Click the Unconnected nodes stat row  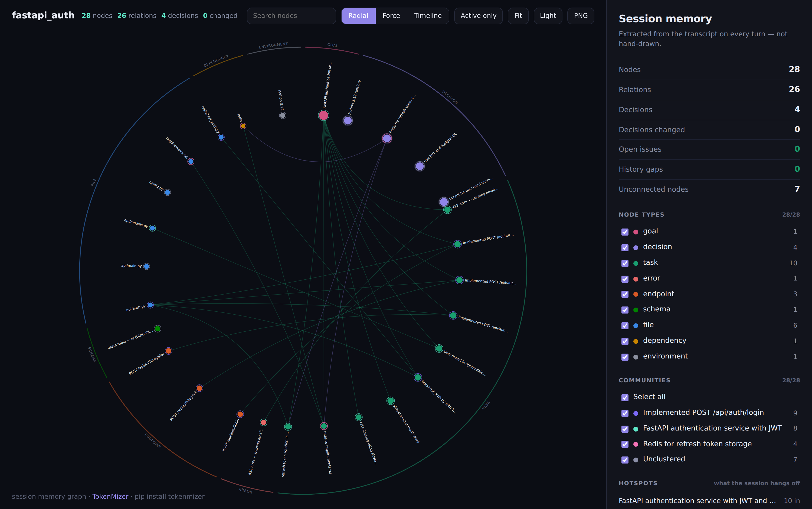[709, 189]
